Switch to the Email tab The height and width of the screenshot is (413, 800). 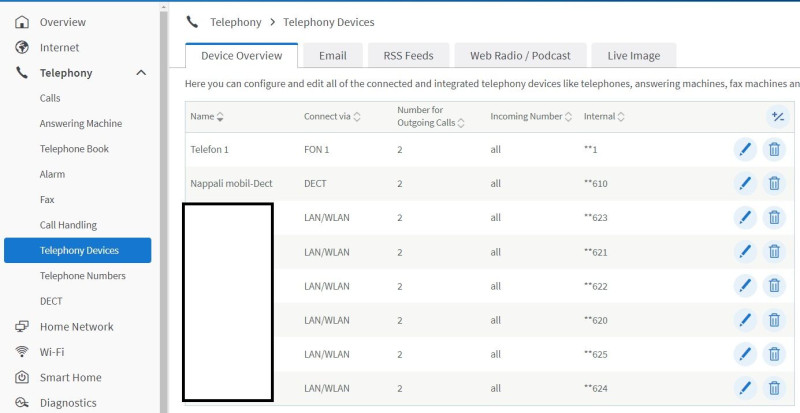coord(333,56)
